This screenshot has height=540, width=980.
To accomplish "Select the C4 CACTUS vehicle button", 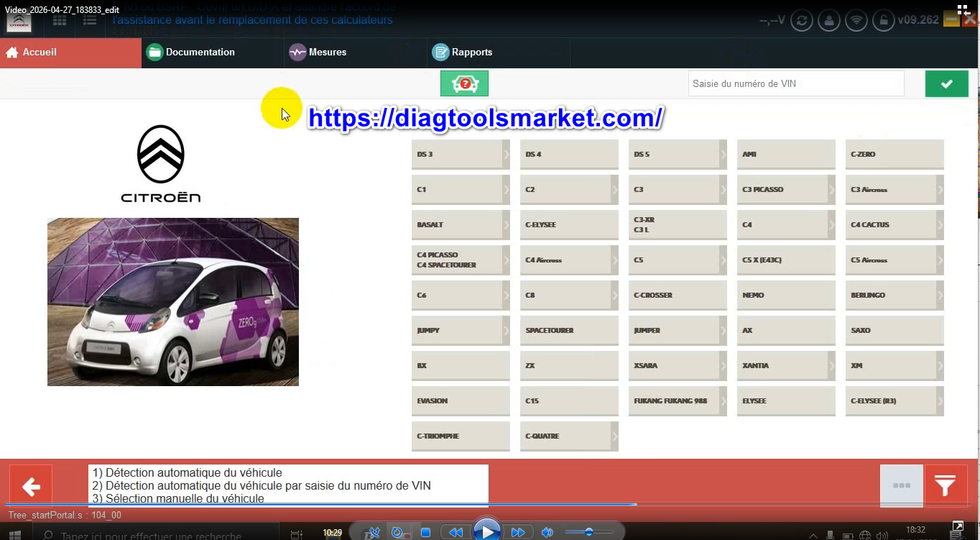I will [895, 225].
